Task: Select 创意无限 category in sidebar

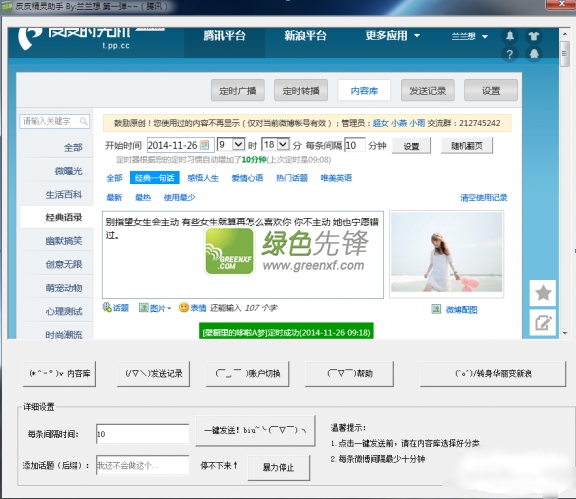Action: [64, 264]
